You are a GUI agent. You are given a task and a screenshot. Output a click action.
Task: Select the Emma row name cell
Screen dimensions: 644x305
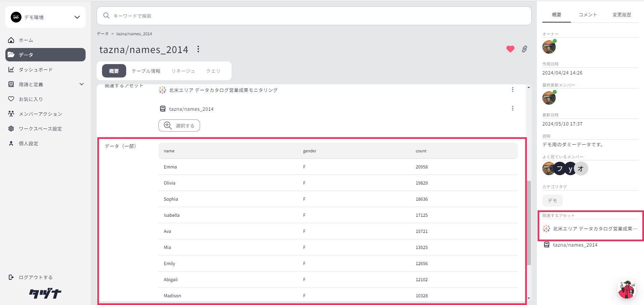[170, 167]
